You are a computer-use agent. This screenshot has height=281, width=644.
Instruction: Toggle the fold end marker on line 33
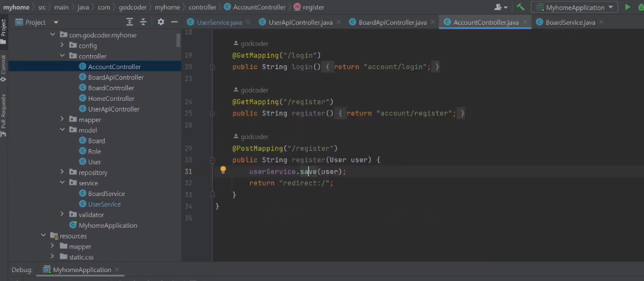click(x=213, y=195)
